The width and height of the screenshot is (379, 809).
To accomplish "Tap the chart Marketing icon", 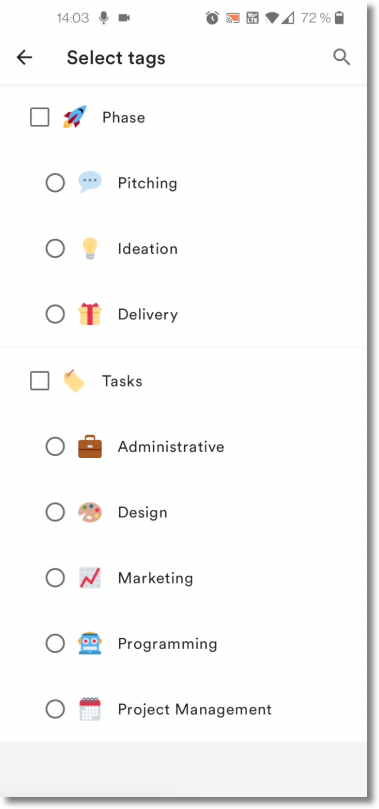I will (x=90, y=578).
